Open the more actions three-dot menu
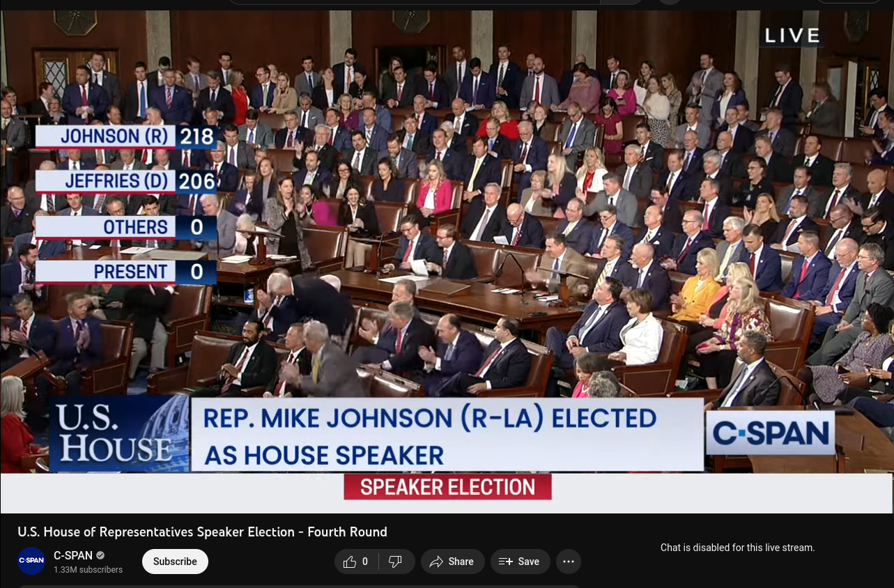The image size is (894, 588). coord(569,562)
